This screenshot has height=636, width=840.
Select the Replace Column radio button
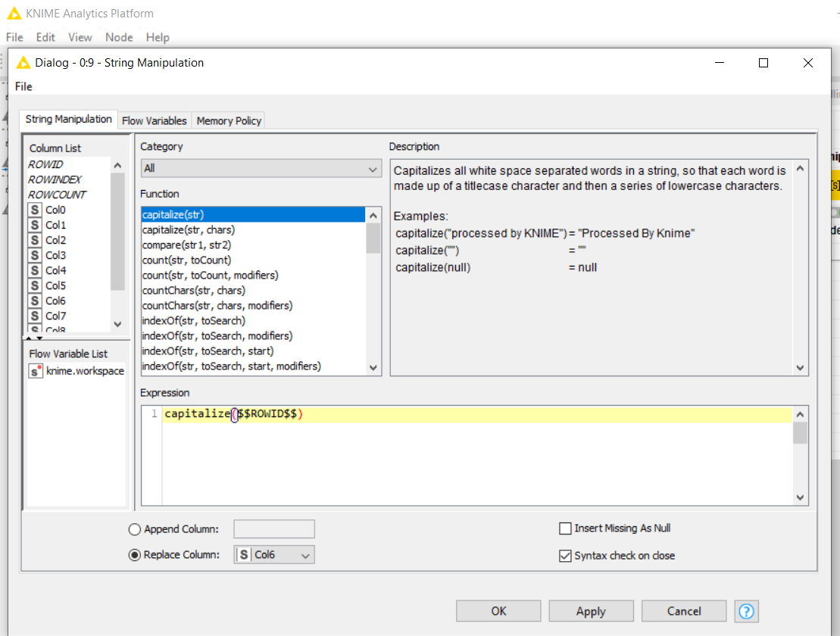pos(135,555)
